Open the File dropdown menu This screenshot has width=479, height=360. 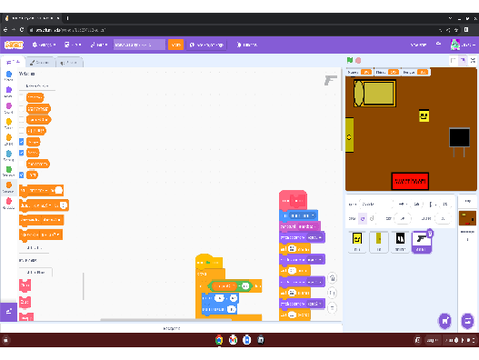(73, 45)
